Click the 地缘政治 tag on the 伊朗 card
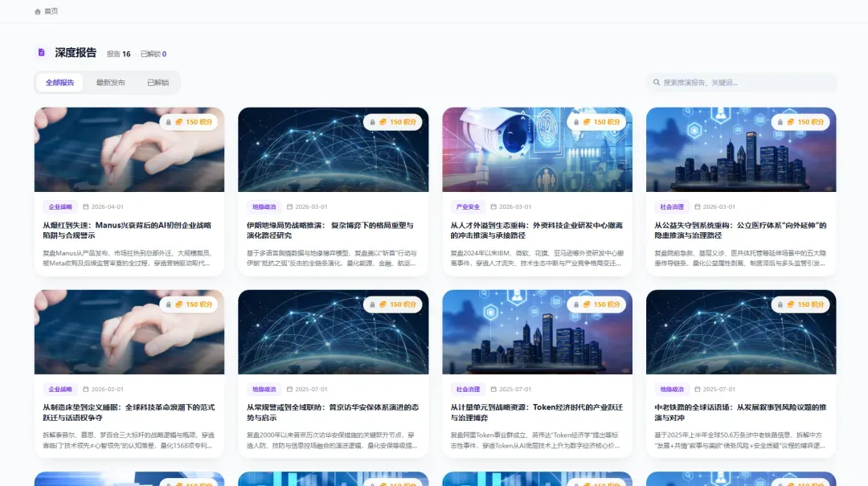868x486 pixels. tap(264, 206)
